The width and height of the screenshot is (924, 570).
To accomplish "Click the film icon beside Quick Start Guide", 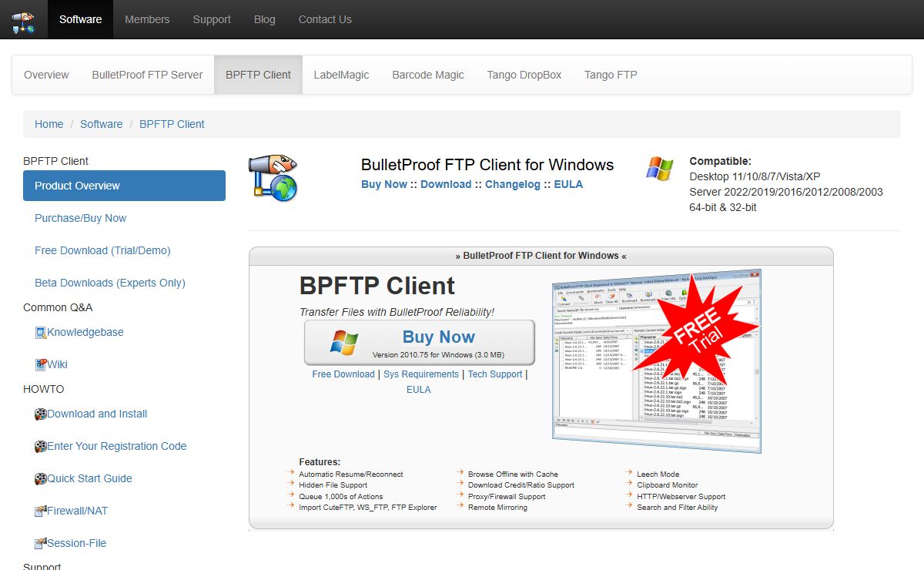I will (41, 479).
